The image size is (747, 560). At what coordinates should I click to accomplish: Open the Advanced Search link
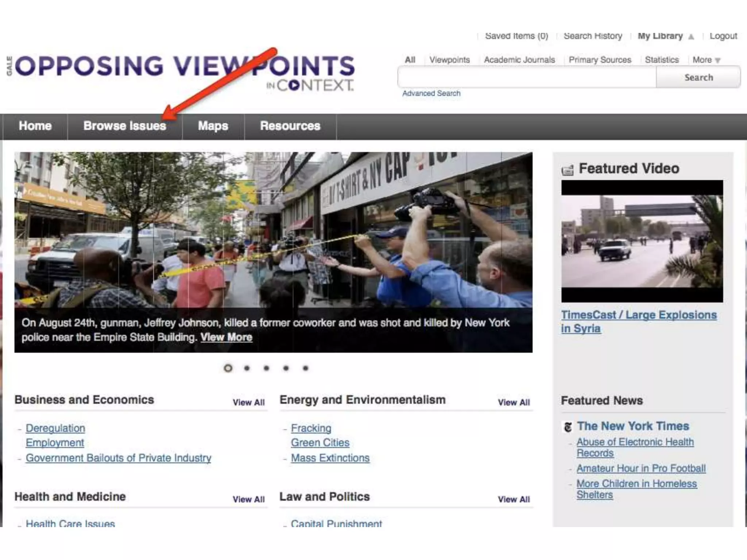pos(431,93)
